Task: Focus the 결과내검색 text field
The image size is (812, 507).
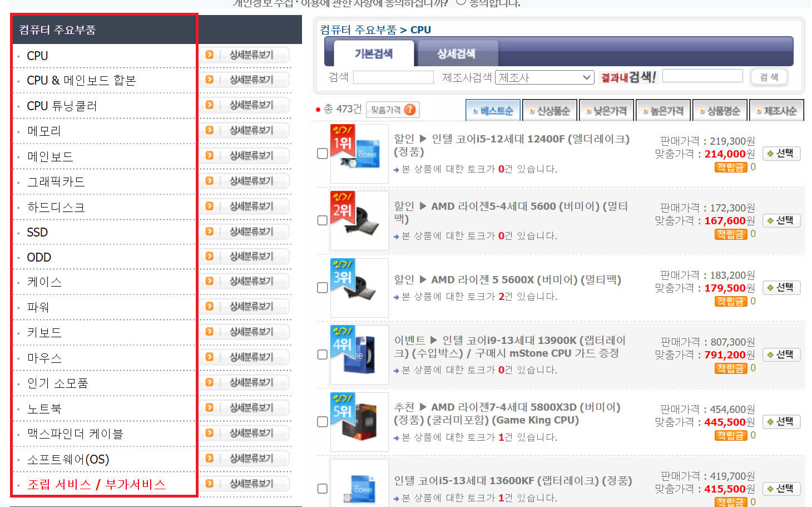Action: (702, 76)
